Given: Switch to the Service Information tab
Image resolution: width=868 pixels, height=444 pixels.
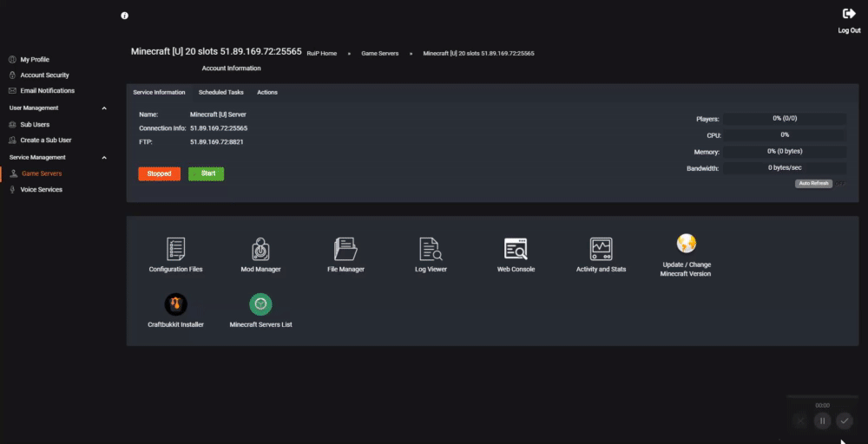Looking at the screenshot, I should tap(159, 92).
